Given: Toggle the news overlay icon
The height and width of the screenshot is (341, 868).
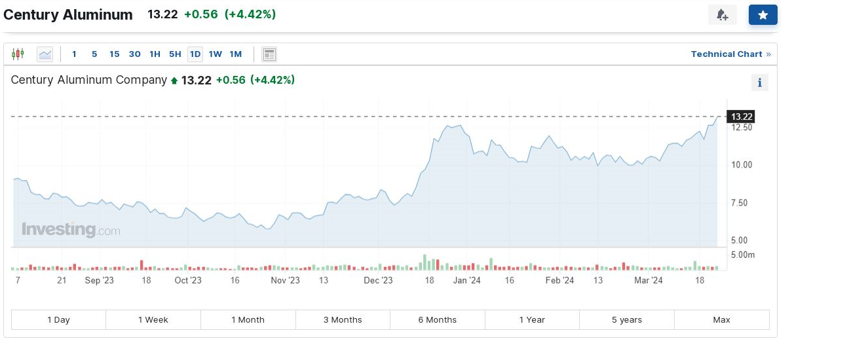Looking at the screenshot, I should [269, 54].
